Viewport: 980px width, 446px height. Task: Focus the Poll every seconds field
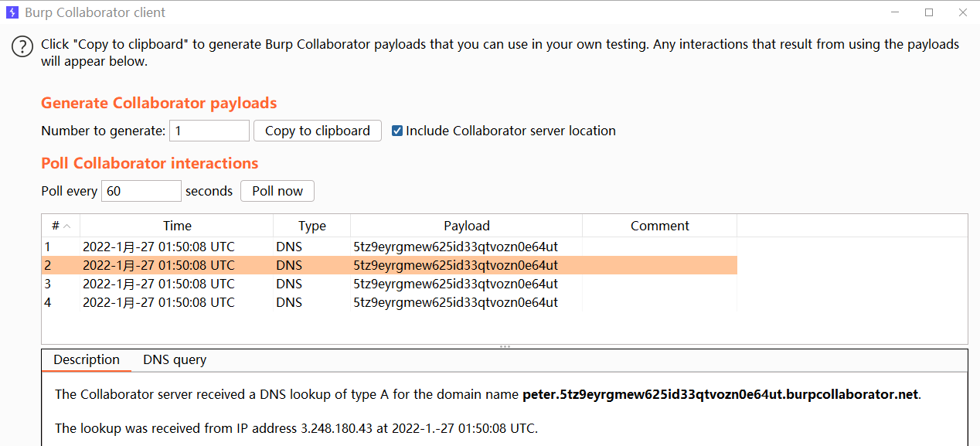pos(141,191)
